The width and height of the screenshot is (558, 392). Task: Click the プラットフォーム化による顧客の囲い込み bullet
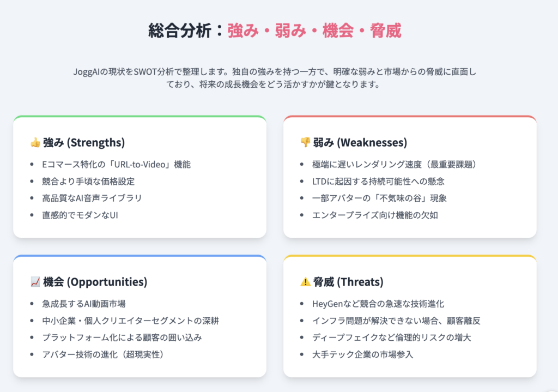[122, 337]
